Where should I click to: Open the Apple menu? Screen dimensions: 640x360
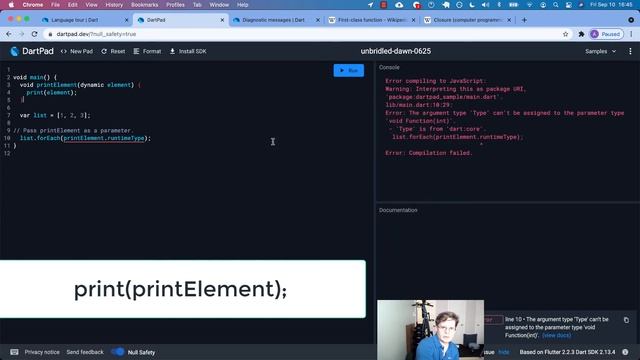(11, 5)
